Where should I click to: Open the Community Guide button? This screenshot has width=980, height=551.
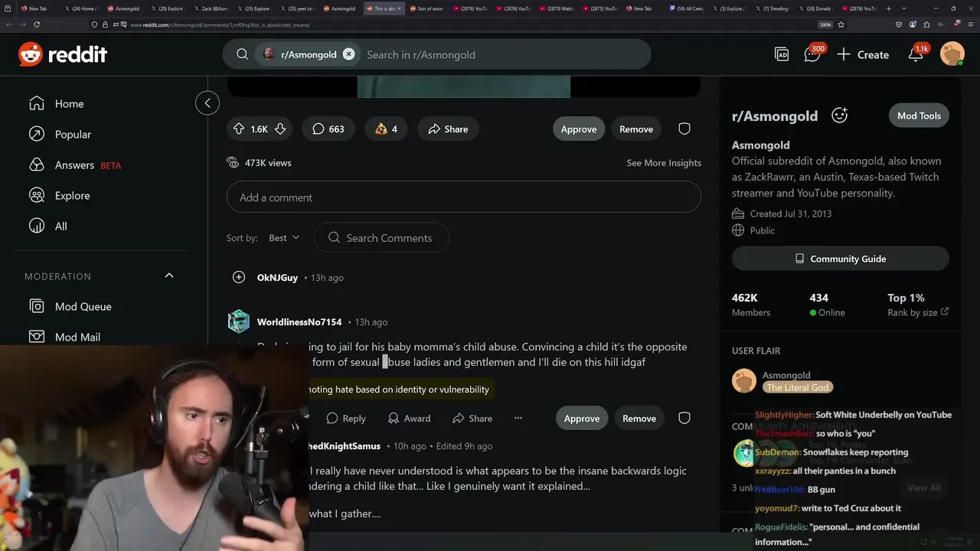[x=841, y=259]
